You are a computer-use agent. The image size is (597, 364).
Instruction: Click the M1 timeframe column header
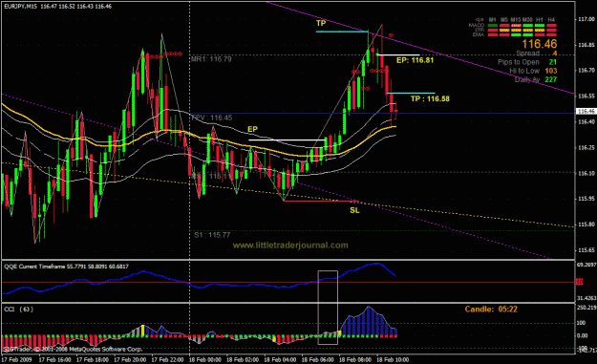coord(492,20)
